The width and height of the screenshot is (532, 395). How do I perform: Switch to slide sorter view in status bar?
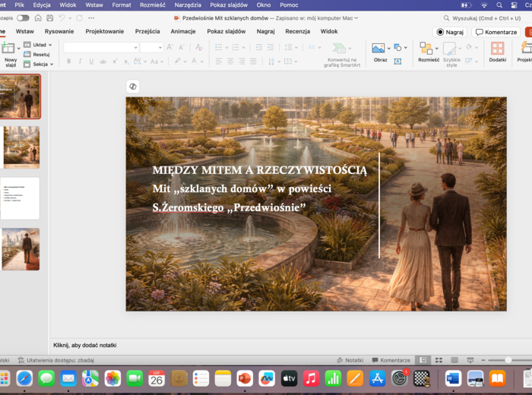pyautogui.click(x=440, y=360)
